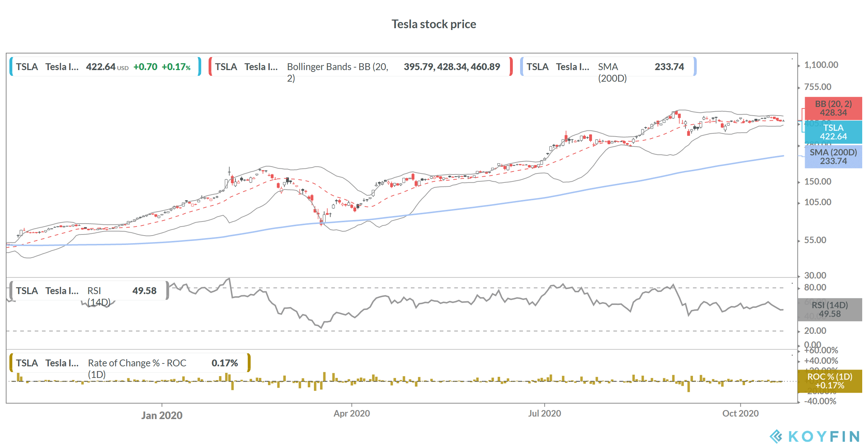Click the Jul 2020 date axis label
The height and width of the screenshot is (448, 868).
544,413
